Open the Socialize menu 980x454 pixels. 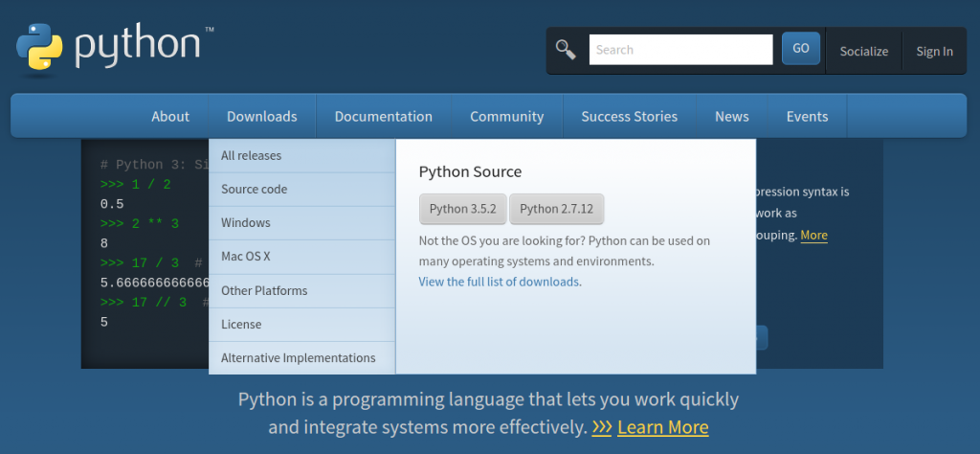pos(864,52)
